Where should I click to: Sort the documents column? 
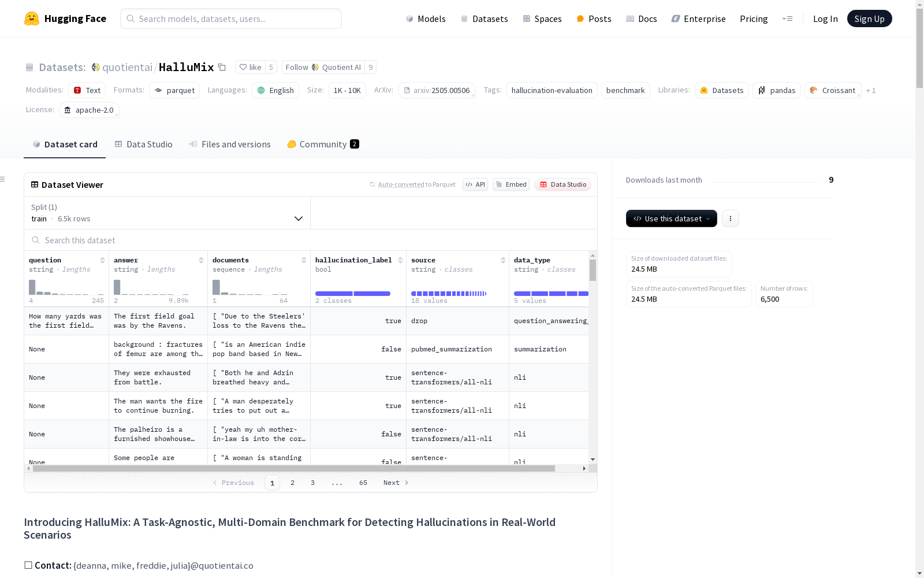click(x=304, y=260)
